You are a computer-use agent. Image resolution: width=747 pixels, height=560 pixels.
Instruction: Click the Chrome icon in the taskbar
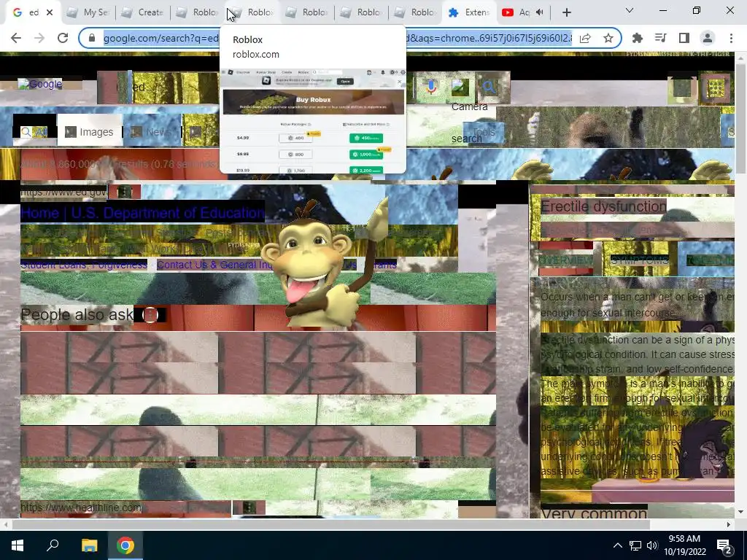[x=125, y=545]
